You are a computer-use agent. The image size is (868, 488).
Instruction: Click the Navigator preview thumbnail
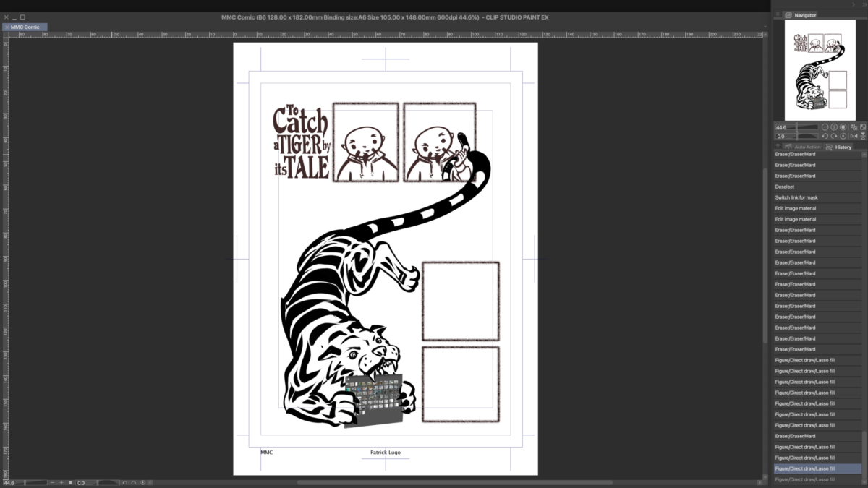(x=820, y=69)
